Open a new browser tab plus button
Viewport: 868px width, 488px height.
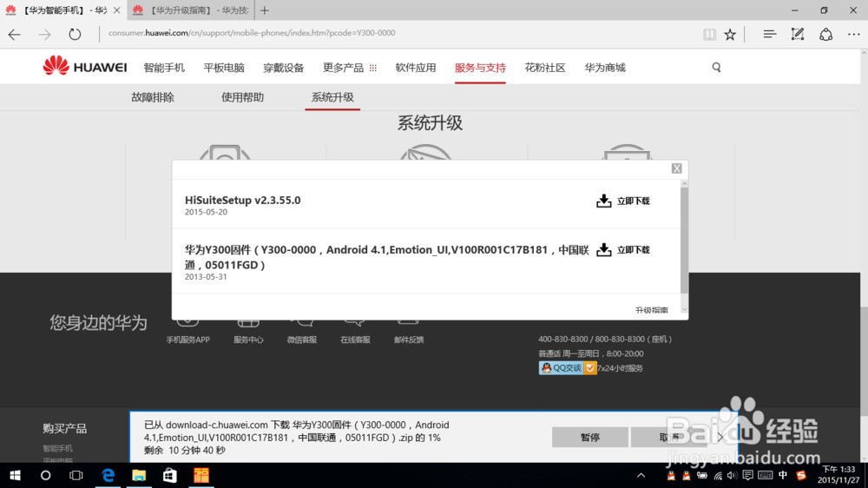[x=265, y=10]
